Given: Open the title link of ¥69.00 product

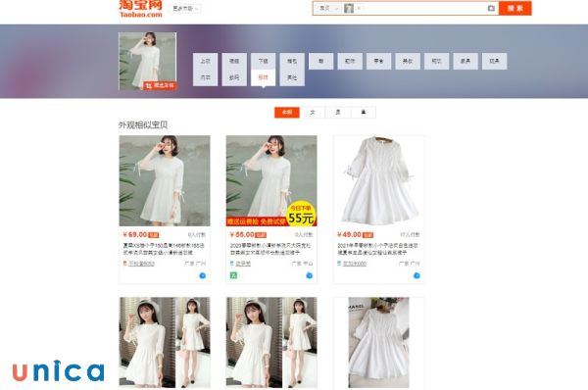Looking at the screenshot, I should tap(164, 249).
